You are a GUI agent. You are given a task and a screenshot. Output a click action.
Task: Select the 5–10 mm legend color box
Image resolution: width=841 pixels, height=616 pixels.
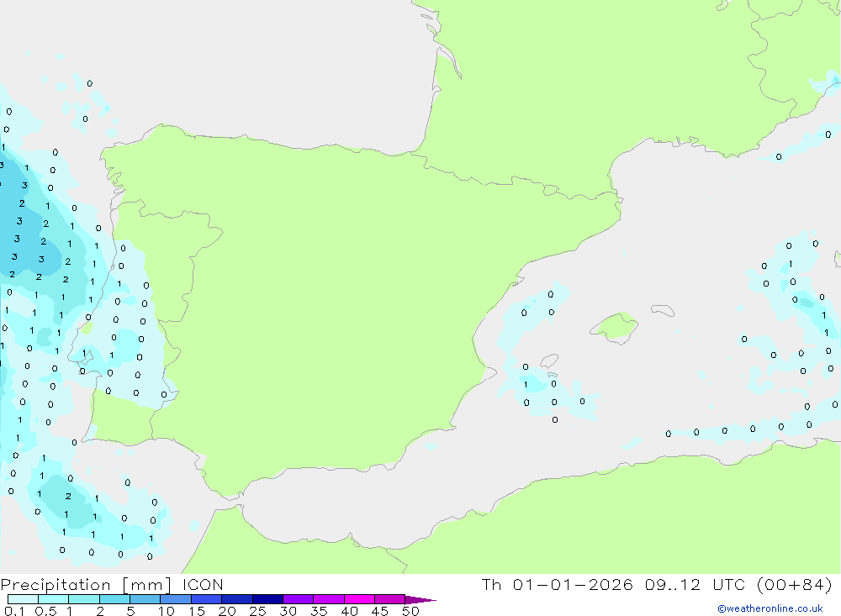pos(145,599)
